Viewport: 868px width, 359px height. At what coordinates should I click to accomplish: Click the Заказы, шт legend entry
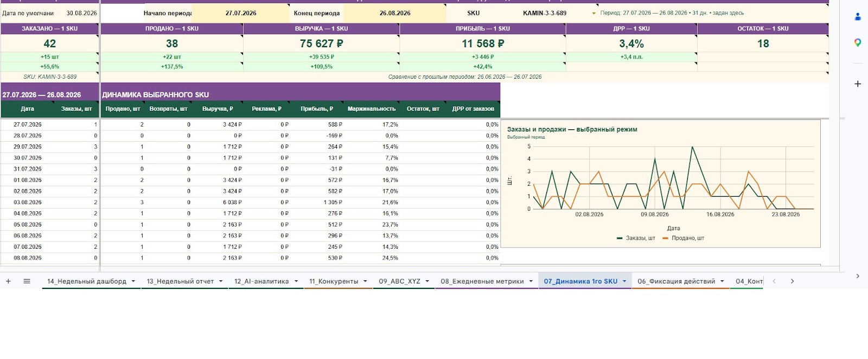636,238
